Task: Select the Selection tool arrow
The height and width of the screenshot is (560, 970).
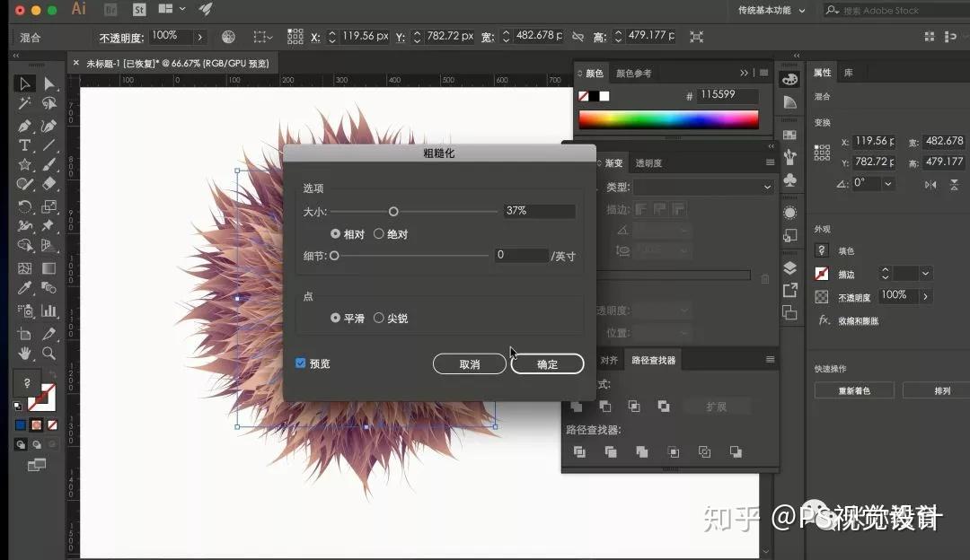Action: tap(24, 83)
